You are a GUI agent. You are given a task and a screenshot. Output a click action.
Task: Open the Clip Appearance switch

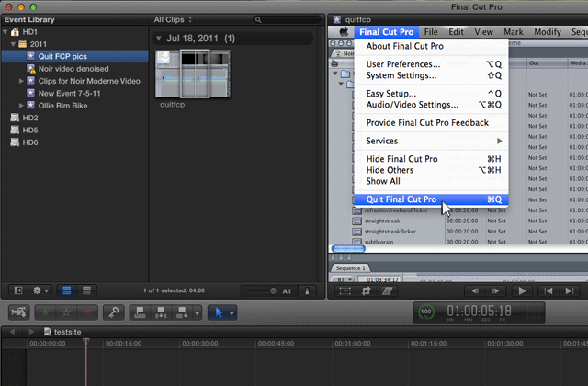pos(307,290)
